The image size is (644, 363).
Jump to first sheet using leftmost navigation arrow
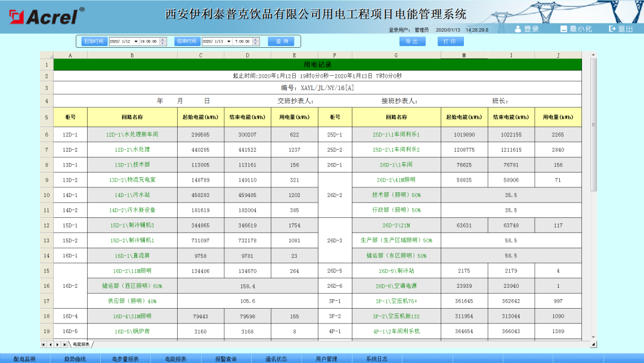[x=42, y=344]
